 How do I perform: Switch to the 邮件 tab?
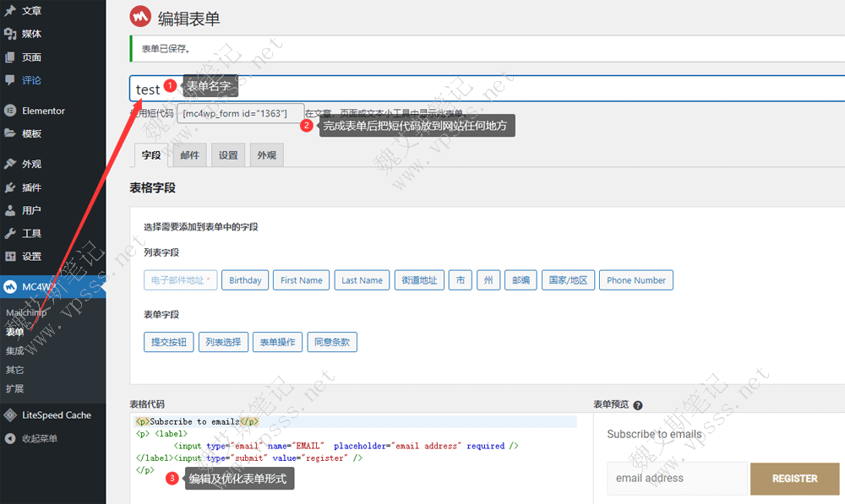(189, 155)
